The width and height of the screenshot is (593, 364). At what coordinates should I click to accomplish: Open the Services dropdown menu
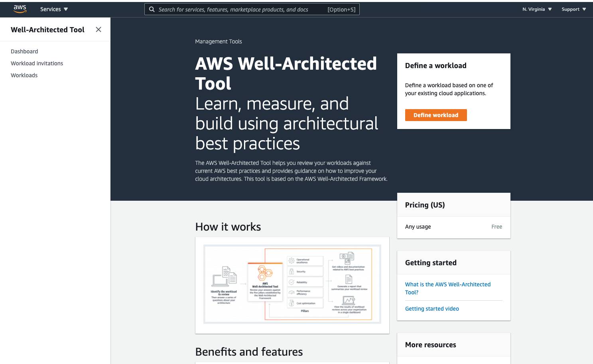click(x=54, y=9)
